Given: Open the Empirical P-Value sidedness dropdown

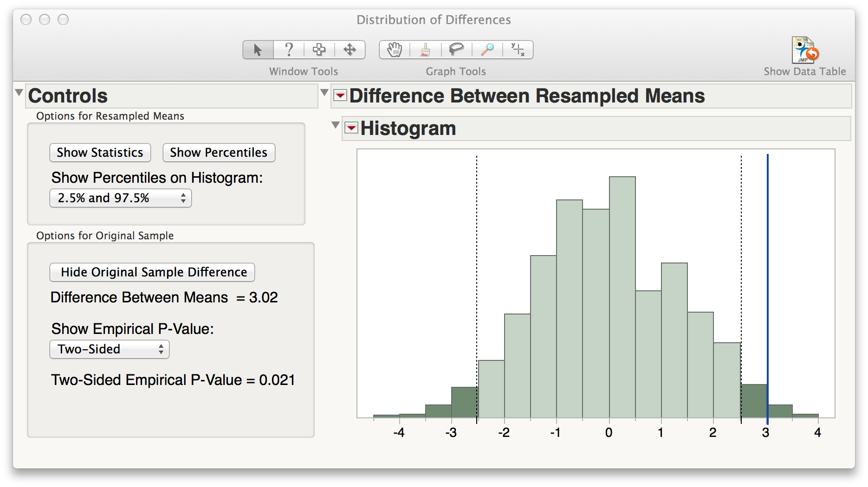Looking at the screenshot, I should 109,349.
